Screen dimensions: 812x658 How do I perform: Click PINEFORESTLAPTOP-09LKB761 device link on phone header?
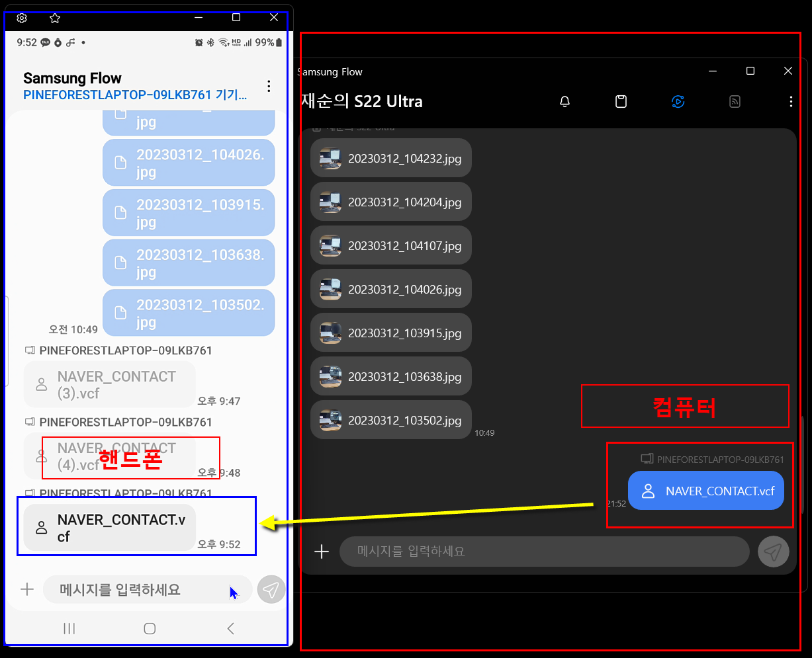pos(136,95)
